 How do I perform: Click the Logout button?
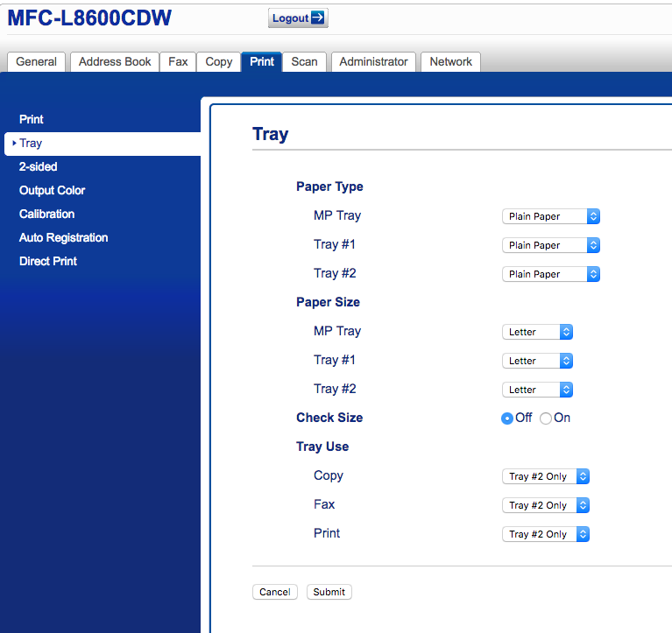298,18
